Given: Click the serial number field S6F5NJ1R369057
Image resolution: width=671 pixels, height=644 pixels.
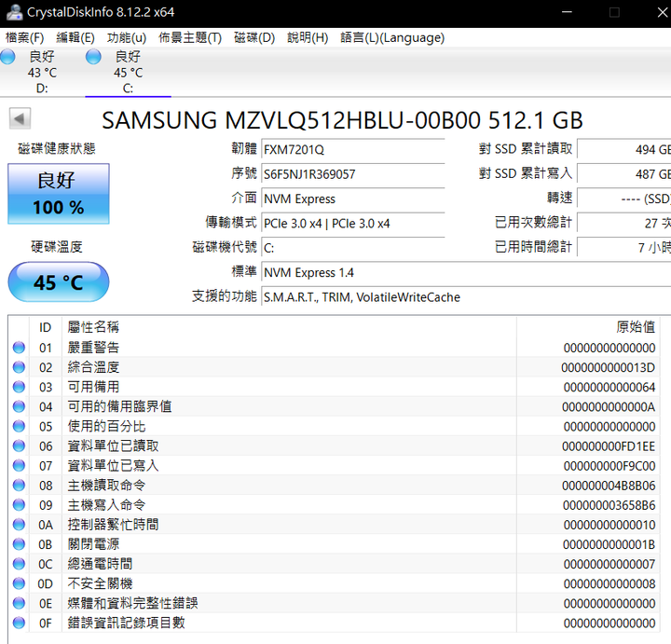Looking at the screenshot, I should pyautogui.click(x=353, y=174).
